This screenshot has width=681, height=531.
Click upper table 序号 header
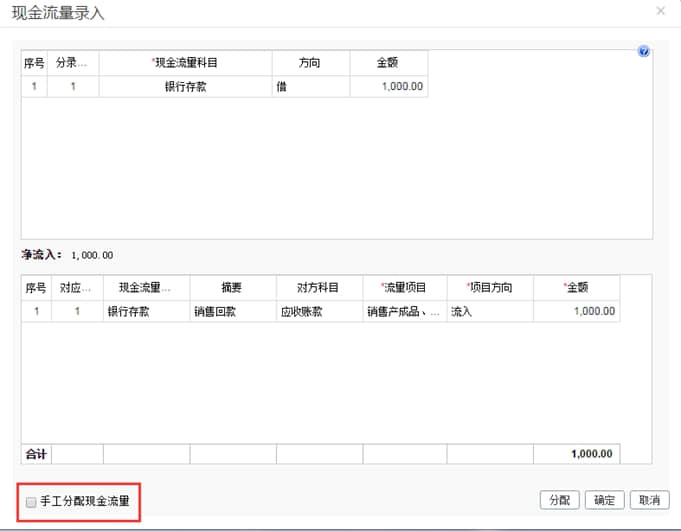coord(34,63)
